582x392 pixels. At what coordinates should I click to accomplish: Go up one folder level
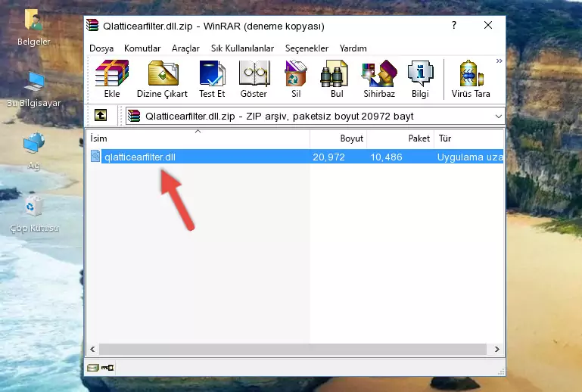pyautogui.click(x=101, y=116)
